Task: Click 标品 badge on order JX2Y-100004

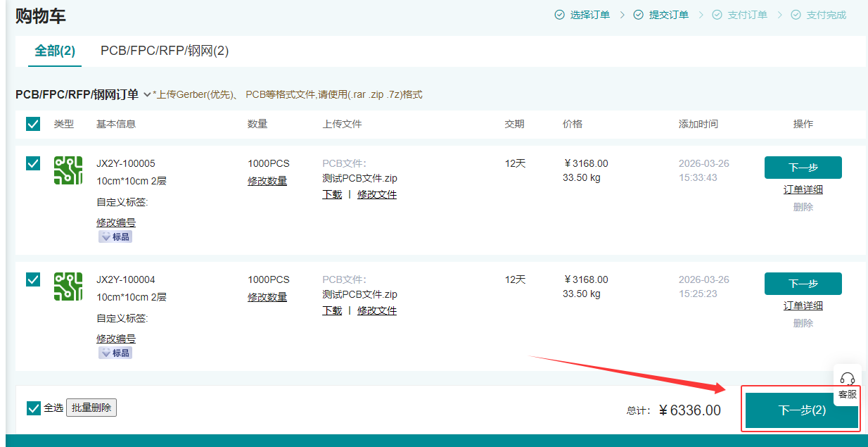Action: point(115,353)
